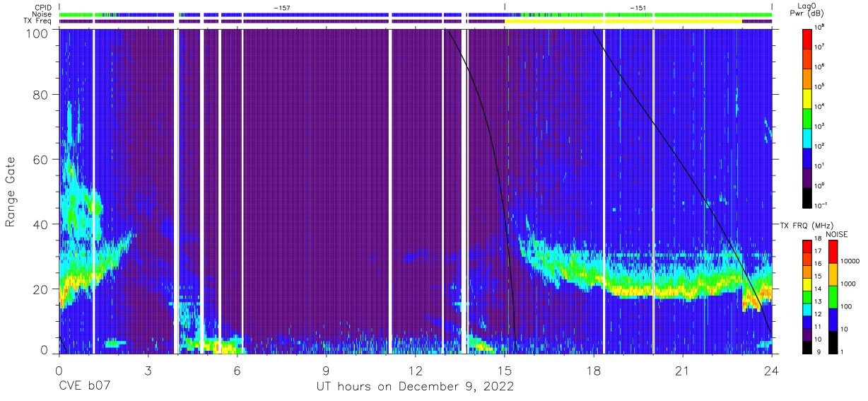Click the CPID value '-151'
Screen dimensions: 868x401
[x=638, y=7]
